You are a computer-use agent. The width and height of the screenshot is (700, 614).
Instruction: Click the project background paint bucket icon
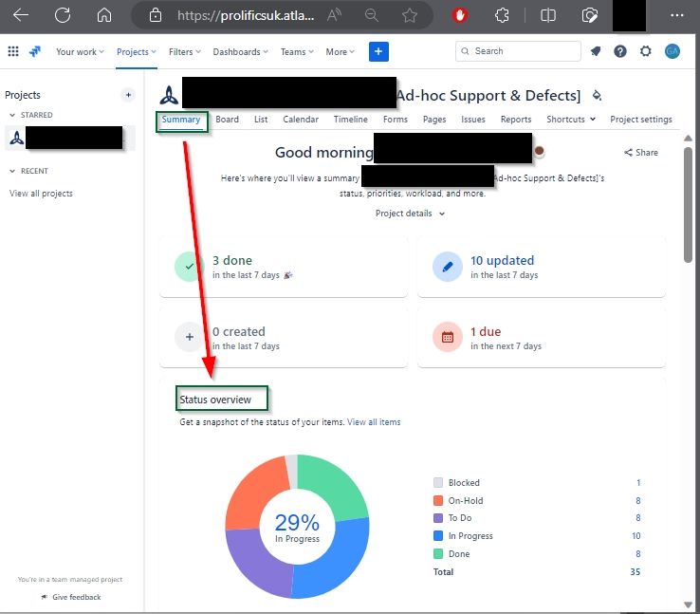pyautogui.click(x=597, y=95)
